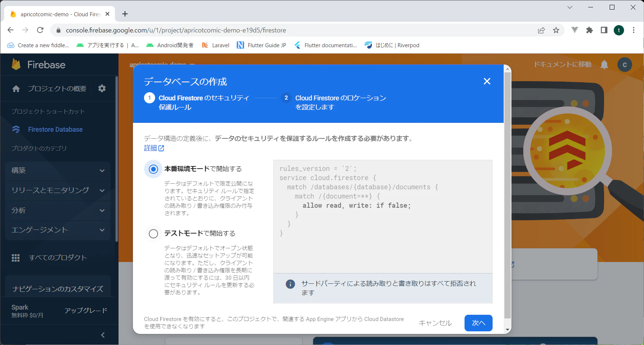Screen dimensions: 644x345
Task: View site information lock icon
Action: tap(58, 30)
